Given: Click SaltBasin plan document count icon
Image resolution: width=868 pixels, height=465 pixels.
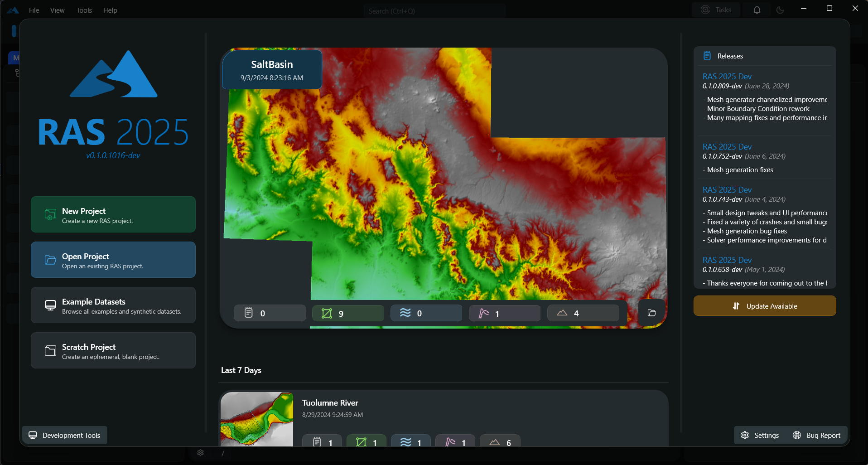Looking at the screenshot, I should (249, 313).
